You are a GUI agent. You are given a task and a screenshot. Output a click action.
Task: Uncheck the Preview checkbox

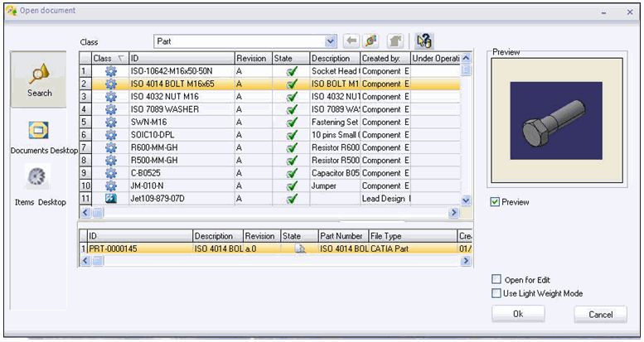point(496,202)
